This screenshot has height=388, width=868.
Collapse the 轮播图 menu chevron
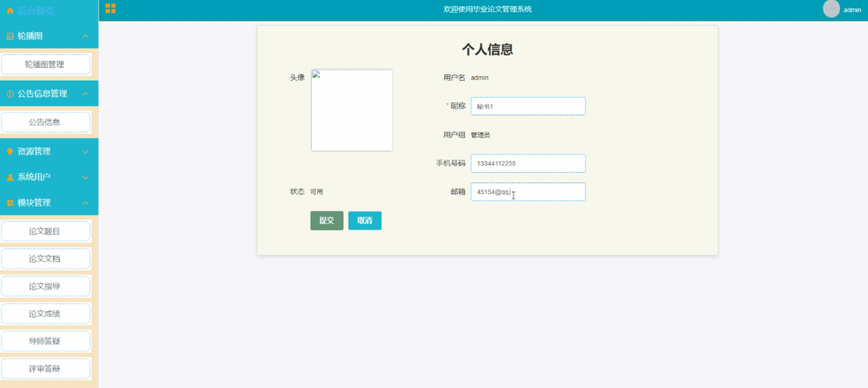click(85, 36)
